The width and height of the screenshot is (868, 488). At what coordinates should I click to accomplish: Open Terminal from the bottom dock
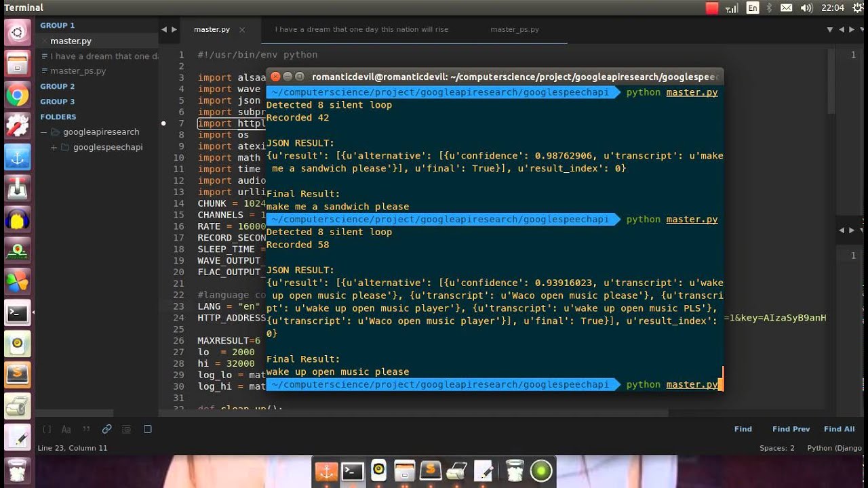(353, 471)
